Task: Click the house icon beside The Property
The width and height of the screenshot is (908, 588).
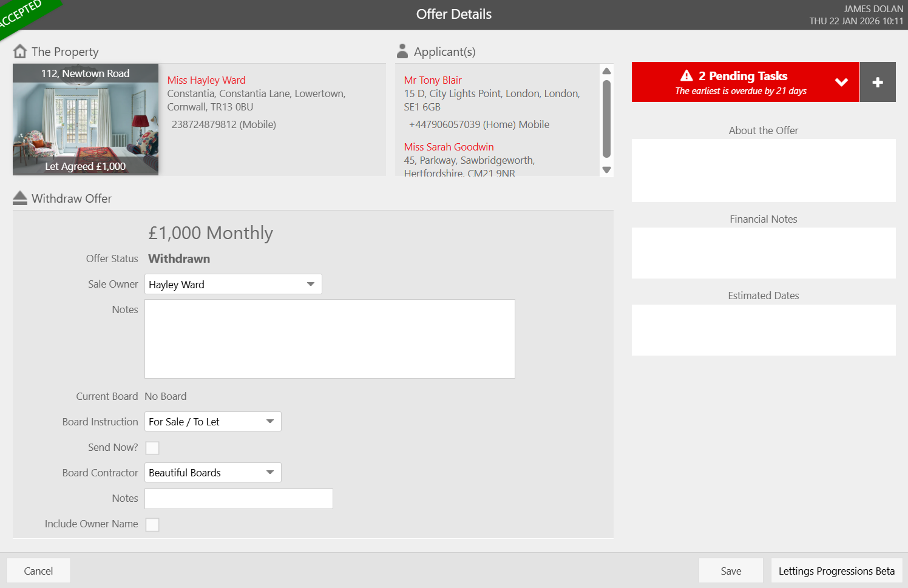Action: [x=20, y=51]
